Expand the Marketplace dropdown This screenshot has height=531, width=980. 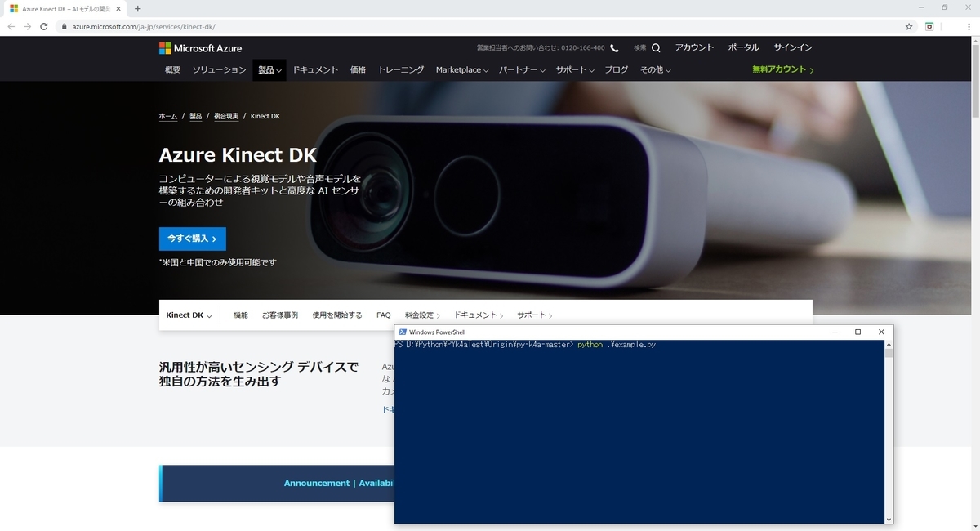click(462, 70)
